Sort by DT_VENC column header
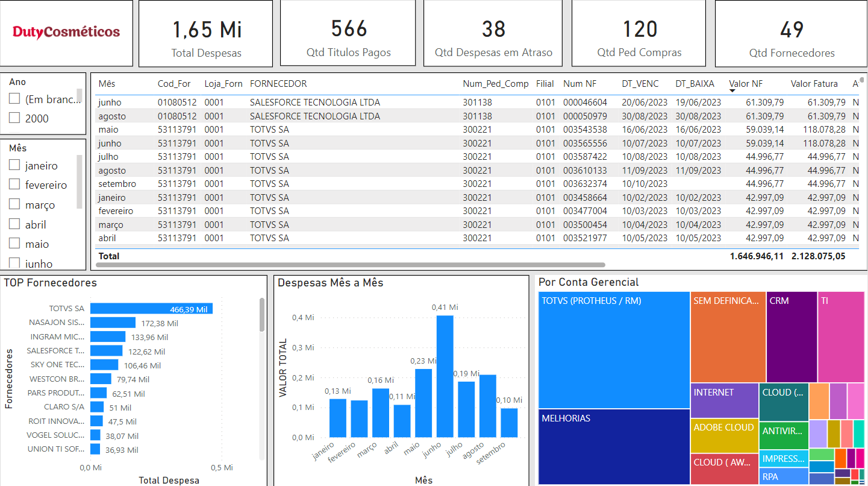 (640, 84)
